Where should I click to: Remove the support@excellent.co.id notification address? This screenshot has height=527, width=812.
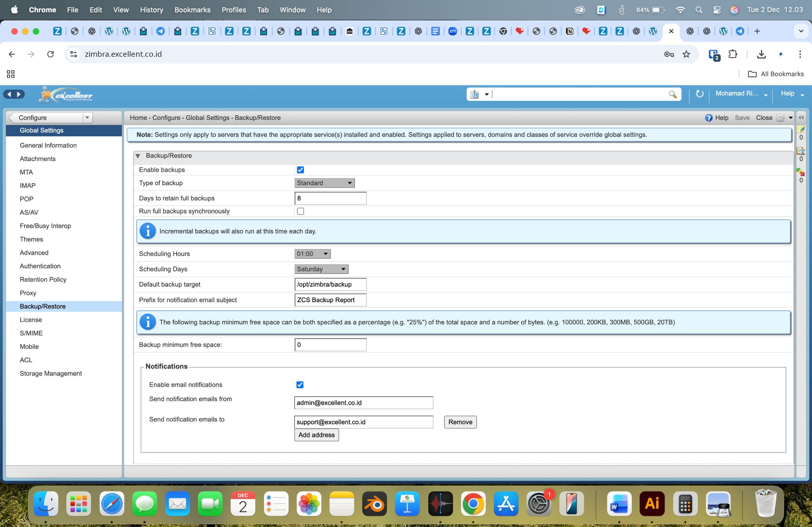(460, 422)
